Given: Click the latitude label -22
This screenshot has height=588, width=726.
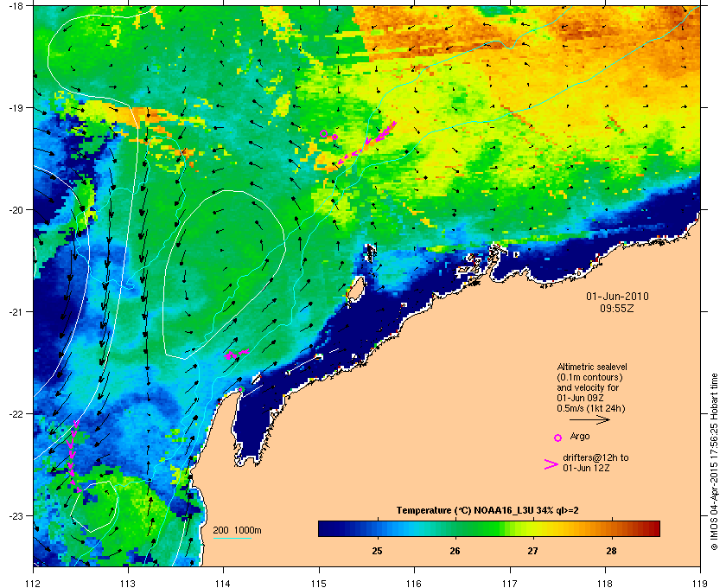Looking at the screenshot, I should [x=16, y=414].
